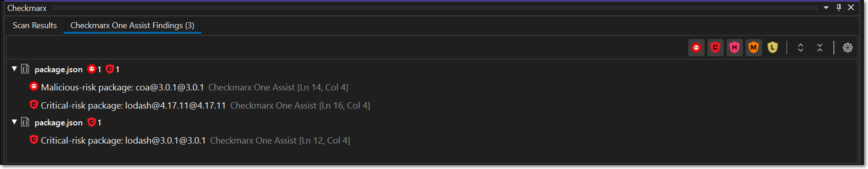Select the malicious coa@3.0.1 package finding
The image size is (868, 169).
pyautogui.click(x=189, y=87)
